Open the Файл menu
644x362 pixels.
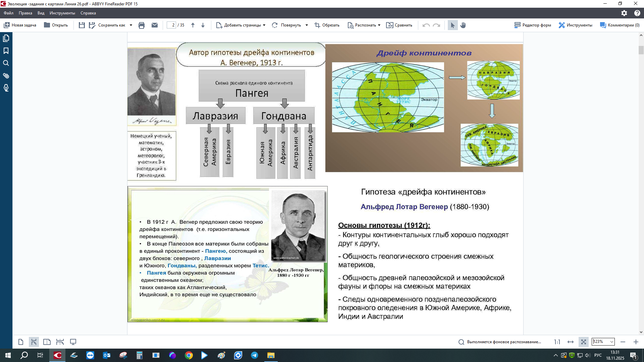tap(8, 13)
